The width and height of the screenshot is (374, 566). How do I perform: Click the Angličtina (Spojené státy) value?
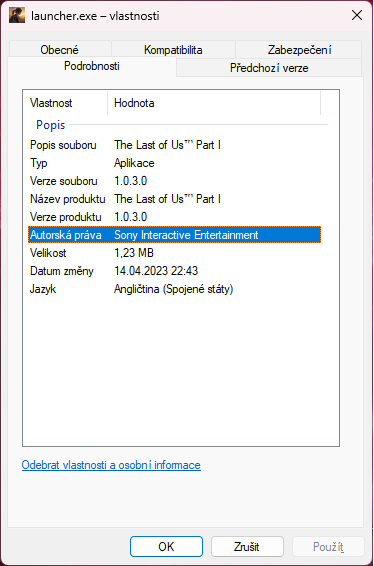(174, 289)
